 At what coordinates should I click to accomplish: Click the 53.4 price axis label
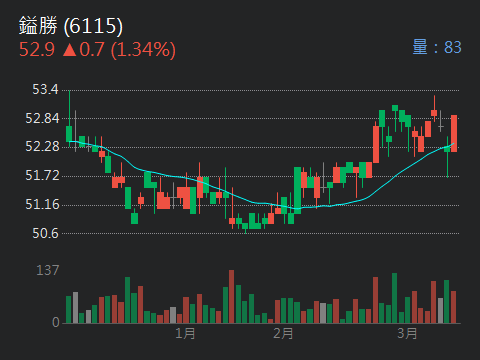tap(45, 89)
